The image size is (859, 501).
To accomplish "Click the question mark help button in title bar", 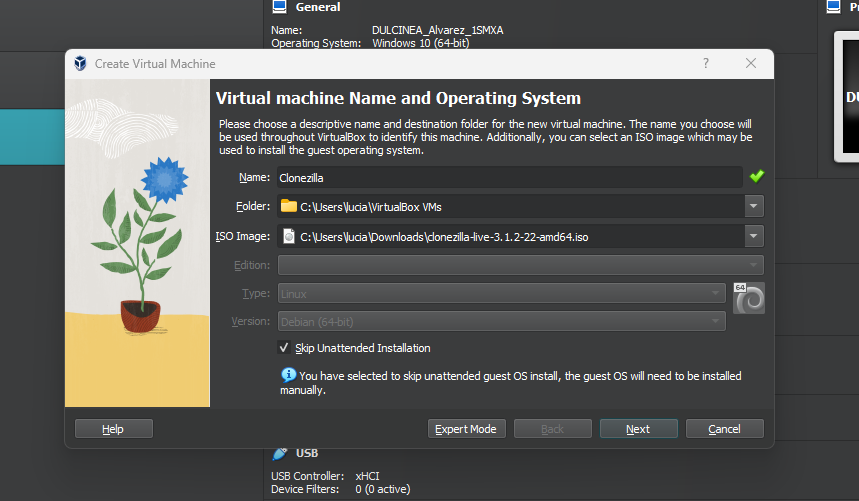I will pyautogui.click(x=706, y=63).
